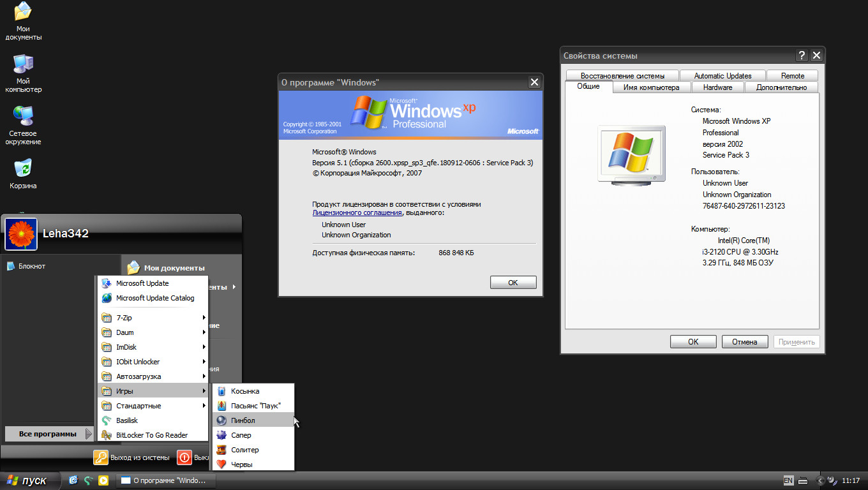This screenshot has height=490, width=868.
Task: Click the EN language indicator in tray
Action: click(x=788, y=480)
